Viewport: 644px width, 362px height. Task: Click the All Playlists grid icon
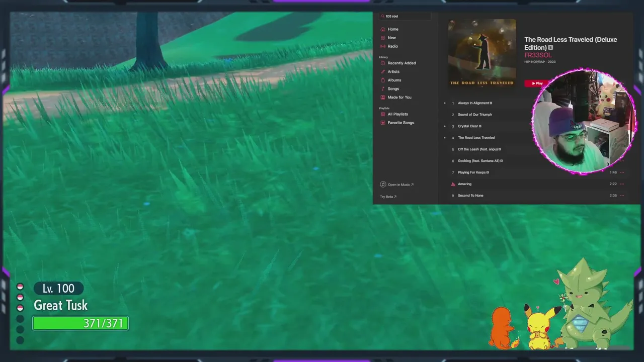[383, 114]
